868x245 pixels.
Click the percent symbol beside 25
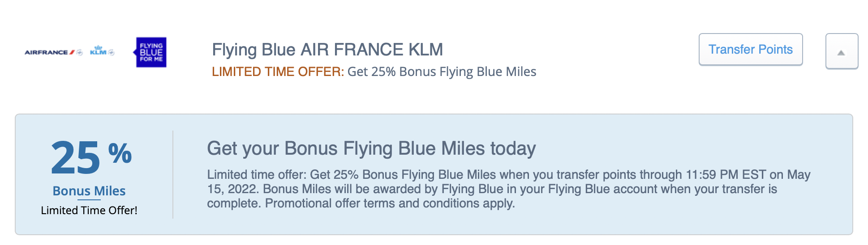tap(120, 153)
